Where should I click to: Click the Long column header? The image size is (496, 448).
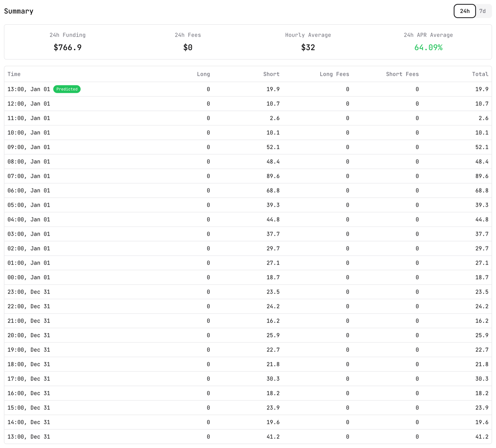point(203,74)
